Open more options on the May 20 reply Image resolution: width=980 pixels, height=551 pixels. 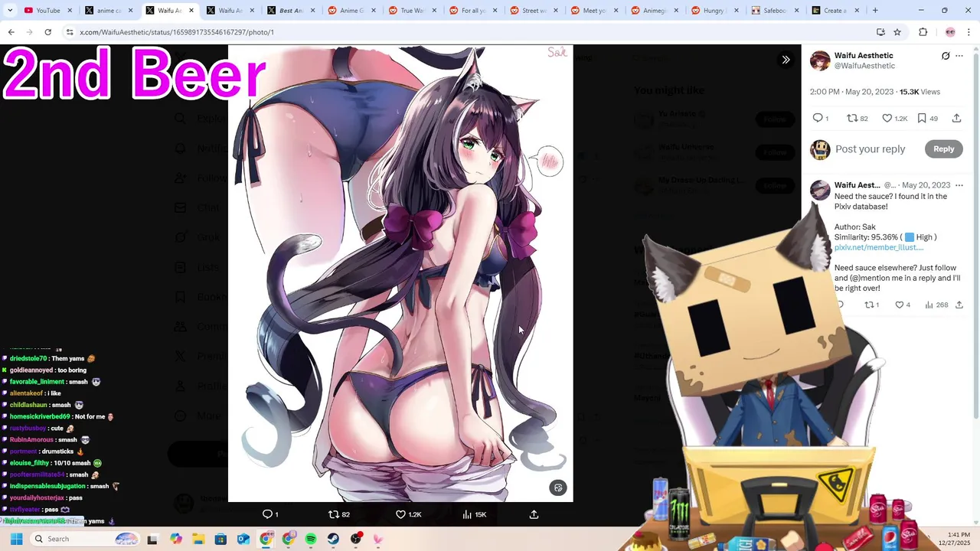point(959,185)
